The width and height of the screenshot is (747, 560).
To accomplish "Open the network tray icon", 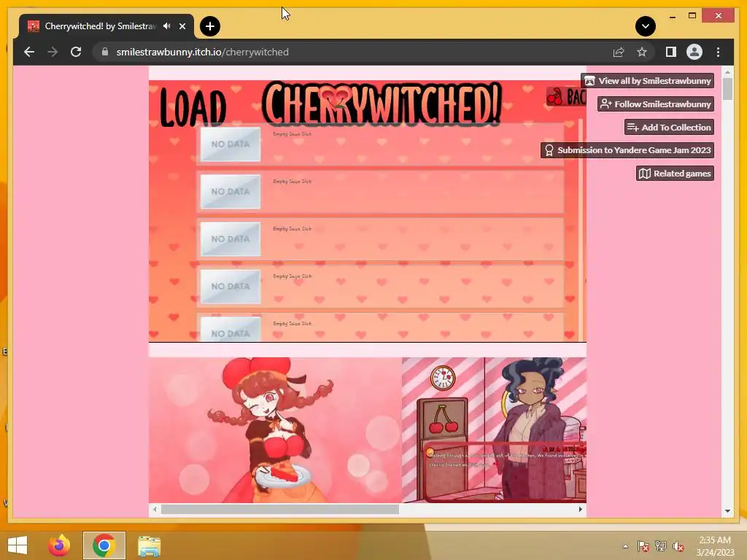I will (660, 546).
